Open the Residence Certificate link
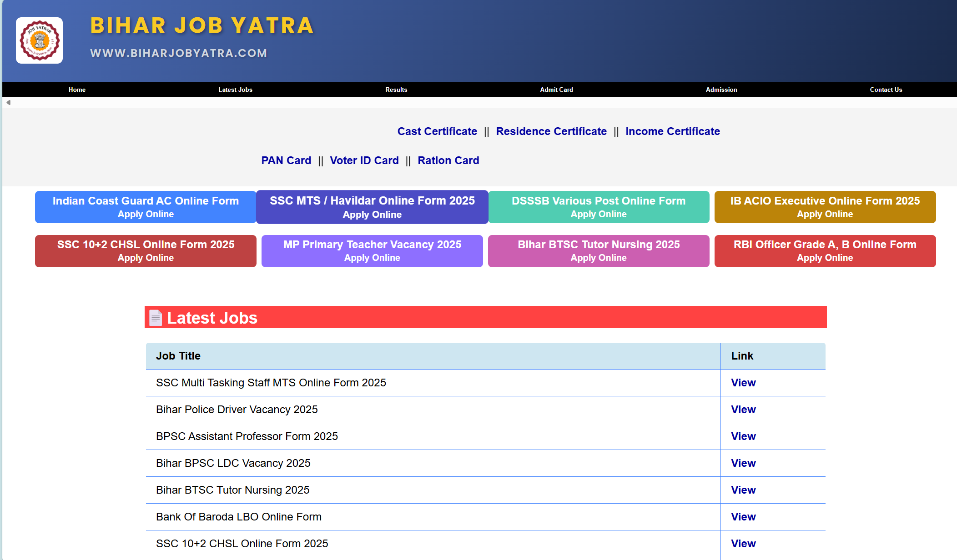957x560 pixels. click(x=551, y=131)
